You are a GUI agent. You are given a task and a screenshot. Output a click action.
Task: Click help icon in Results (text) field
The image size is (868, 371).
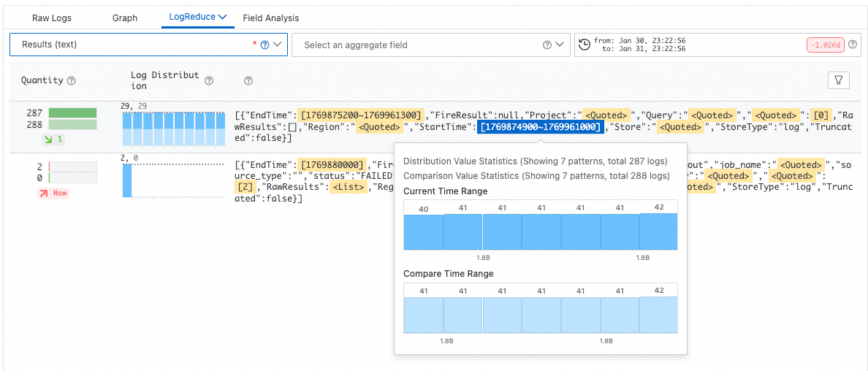point(264,45)
